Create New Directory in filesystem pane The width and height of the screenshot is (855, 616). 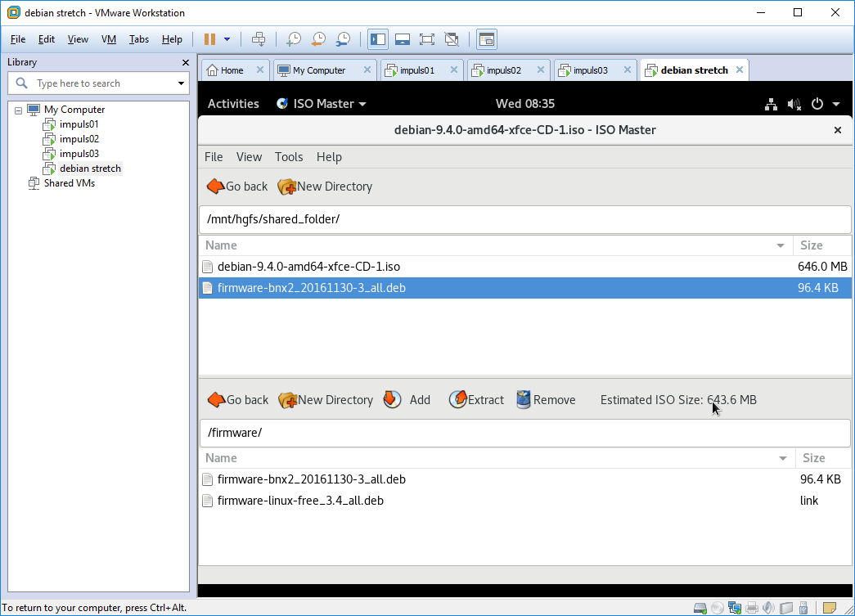(x=325, y=187)
